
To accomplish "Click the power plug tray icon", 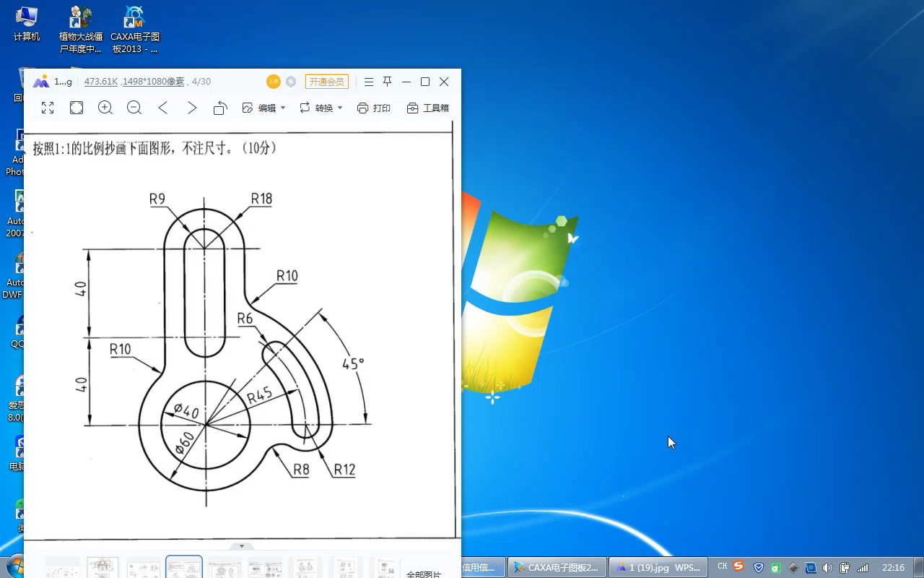I will [x=845, y=568].
